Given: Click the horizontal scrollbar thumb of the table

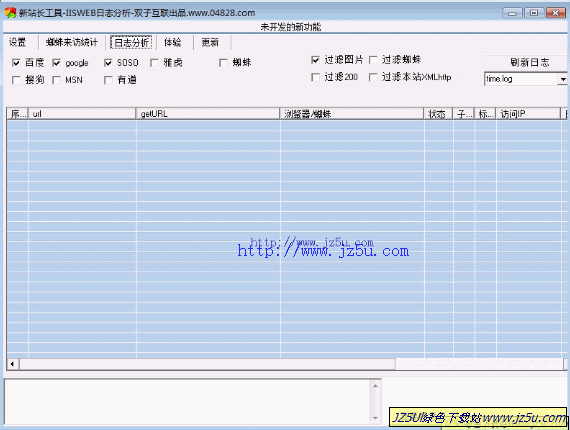Looking at the screenshot, I should click(x=207, y=364).
